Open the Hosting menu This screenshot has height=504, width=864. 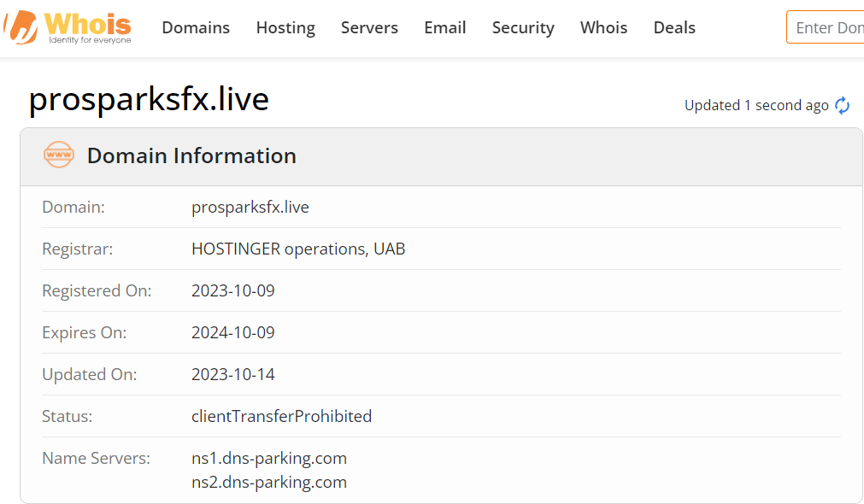pos(285,27)
